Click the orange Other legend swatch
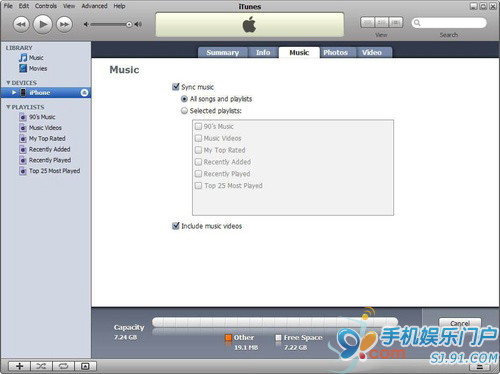This screenshot has width=500, height=374. point(228,338)
